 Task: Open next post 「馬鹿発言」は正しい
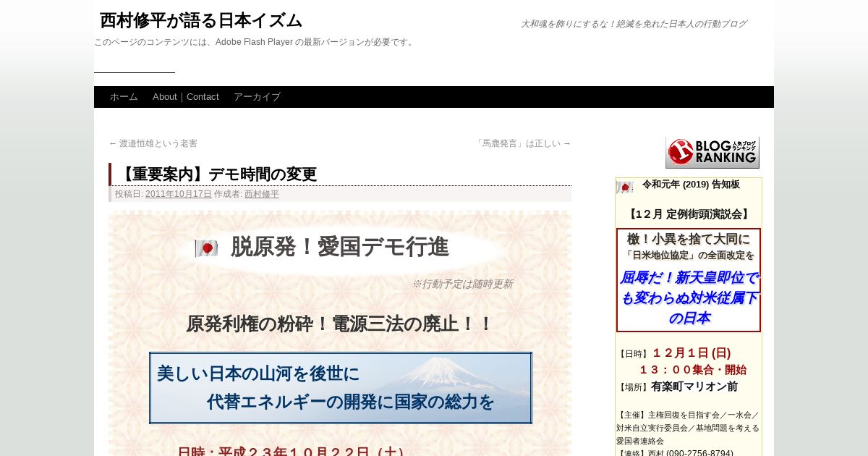coord(523,143)
